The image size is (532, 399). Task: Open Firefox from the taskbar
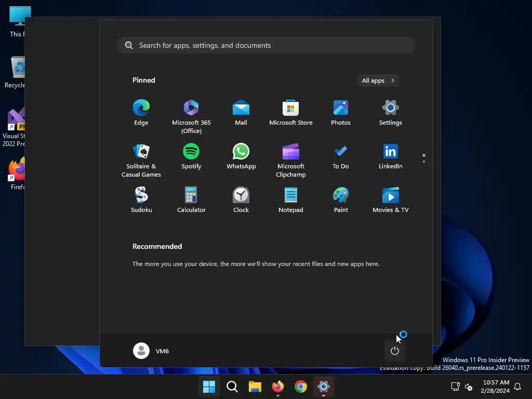click(x=278, y=387)
